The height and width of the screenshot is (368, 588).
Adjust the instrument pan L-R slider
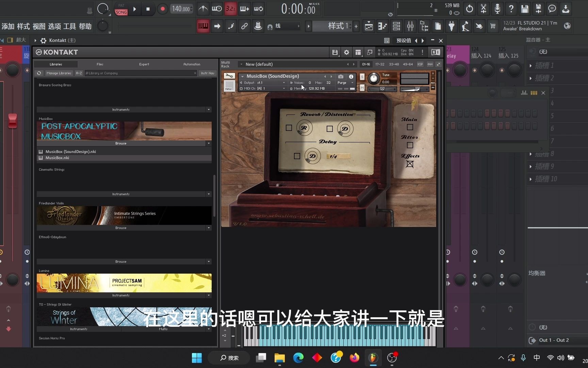(x=382, y=89)
